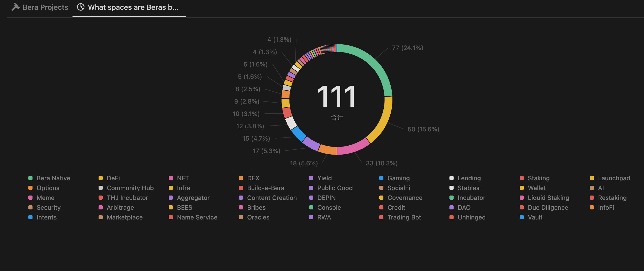644x271 pixels.
Task: Click the 77 (24.1%) chart label
Action: point(408,48)
